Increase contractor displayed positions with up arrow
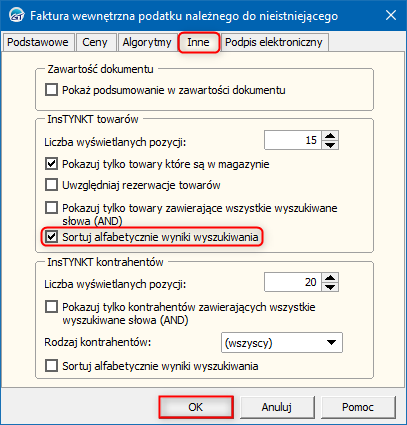Viewport: 407px width, 425px height. coord(330,278)
